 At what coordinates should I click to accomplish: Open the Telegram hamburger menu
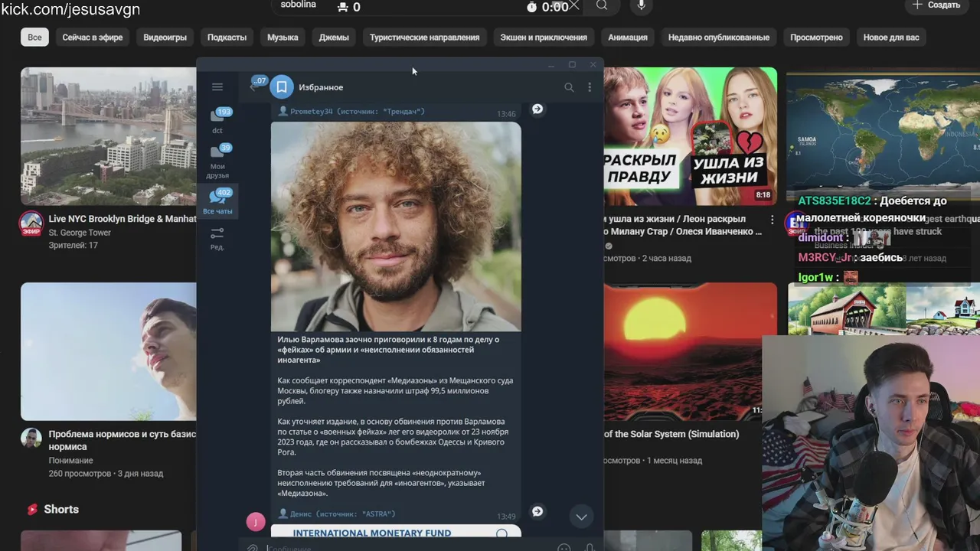(x=217, y=87)
